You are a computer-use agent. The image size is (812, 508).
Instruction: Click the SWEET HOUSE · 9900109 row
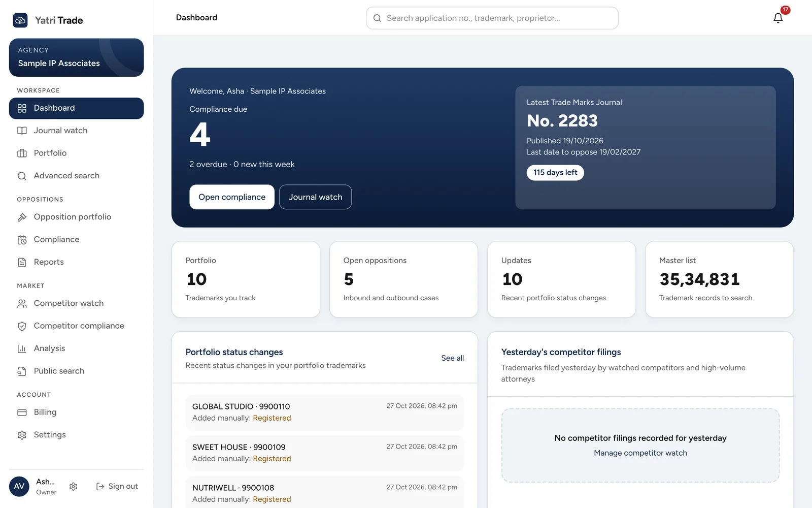point(324,453)
